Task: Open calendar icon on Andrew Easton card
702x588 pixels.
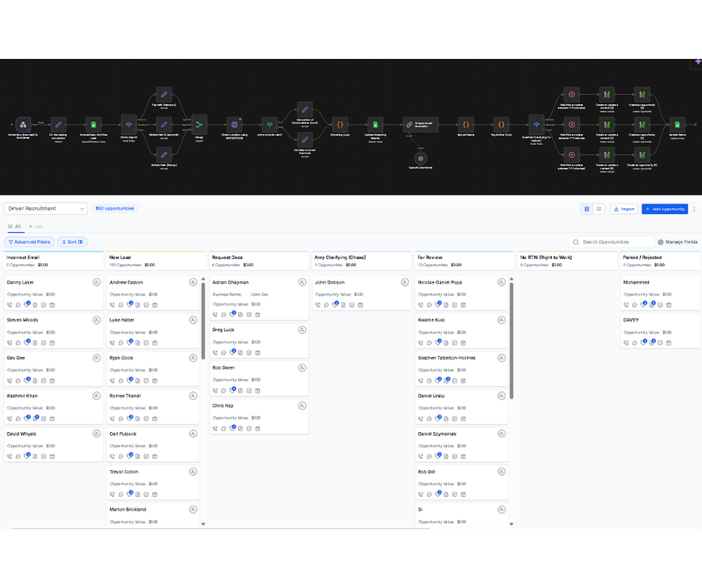Action: [x=155, y=304]
